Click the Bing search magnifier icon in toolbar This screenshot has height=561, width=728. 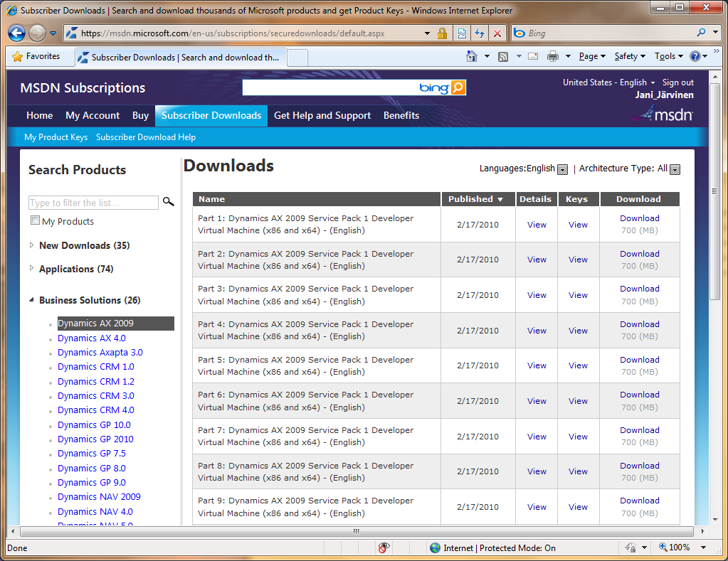tap(701, 33)
